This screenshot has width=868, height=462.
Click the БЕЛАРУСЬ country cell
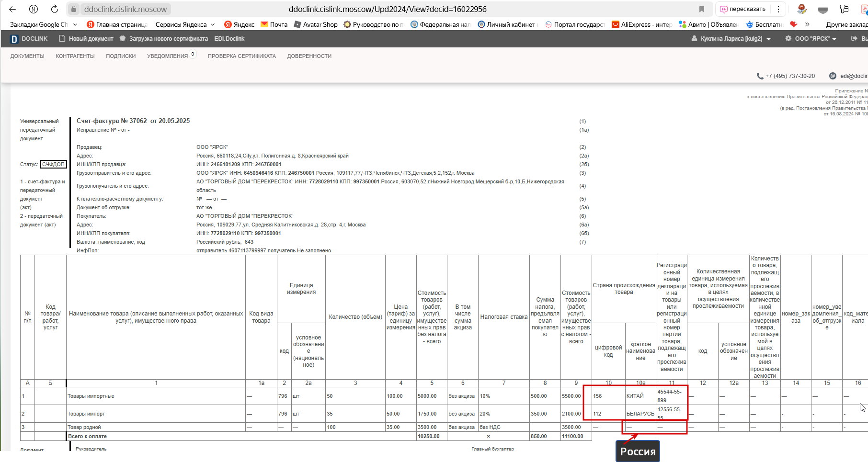(640, 414)
